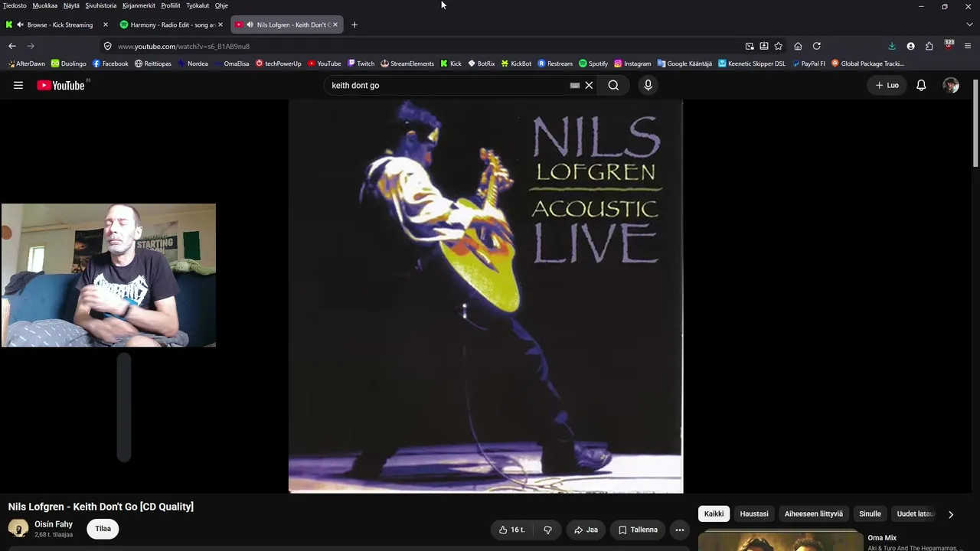Open the extensions puzzle icon
The image size is (980, 551).
929,46
